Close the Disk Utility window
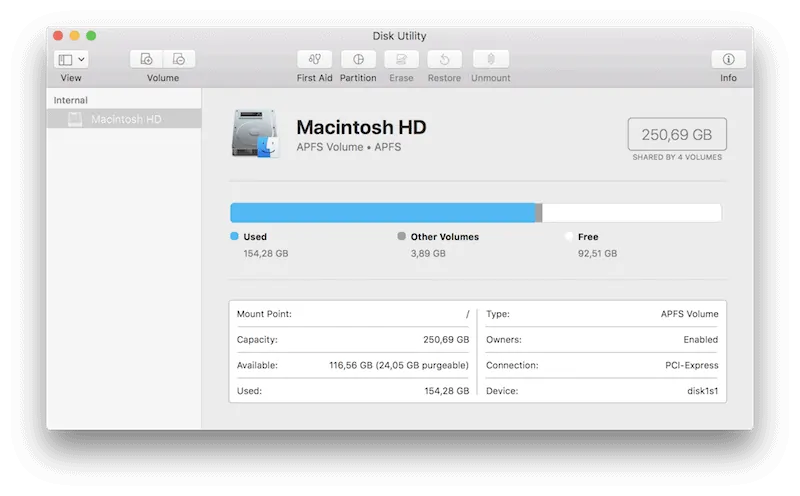The image size is (800, 496). click(x=58, y=35)
